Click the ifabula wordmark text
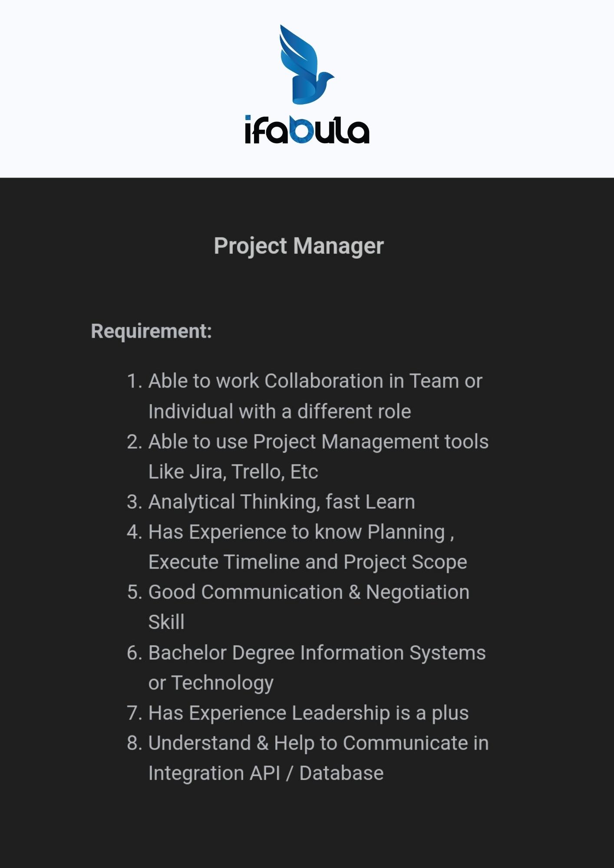The image size is (614, 868). click(307, 129)
